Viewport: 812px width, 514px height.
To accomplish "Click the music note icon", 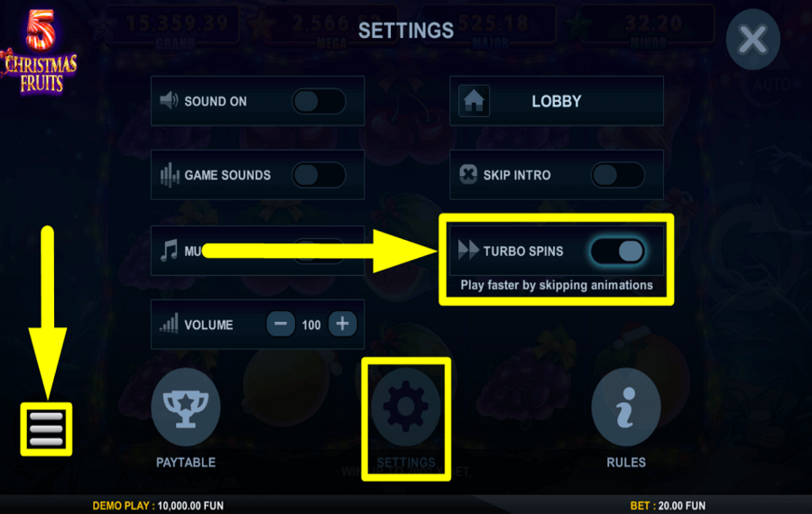I will (169, 251).
